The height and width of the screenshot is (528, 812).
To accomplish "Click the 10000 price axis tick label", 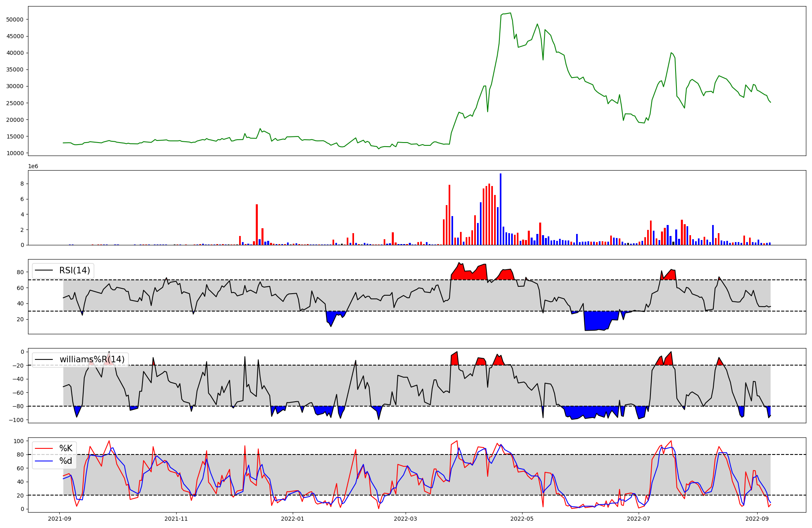I will click(15, 153).
